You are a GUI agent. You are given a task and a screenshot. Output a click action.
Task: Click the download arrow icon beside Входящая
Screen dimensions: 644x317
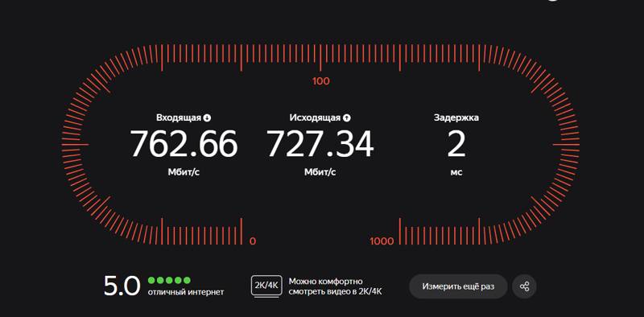tap(207, 118)
